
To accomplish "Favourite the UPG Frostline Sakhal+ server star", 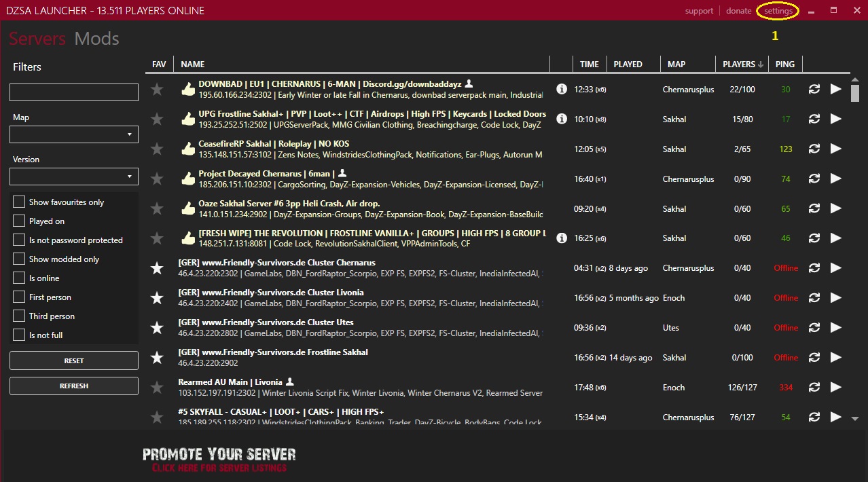I will tap(157, 119).
